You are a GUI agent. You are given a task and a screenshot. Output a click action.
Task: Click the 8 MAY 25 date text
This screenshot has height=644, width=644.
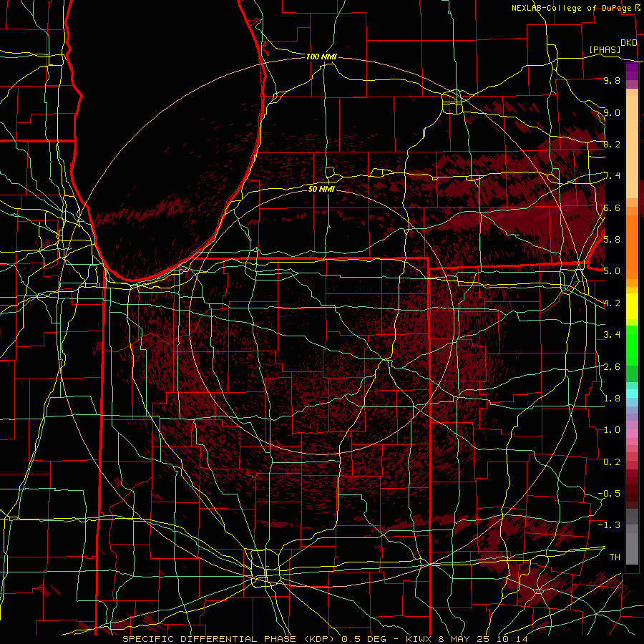tap(465, 639)
